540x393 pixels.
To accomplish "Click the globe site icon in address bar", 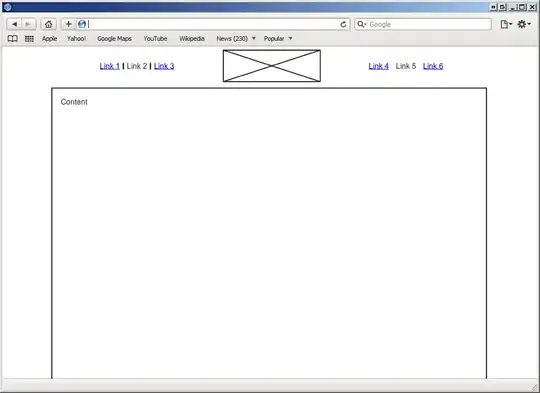I will tap(82, 24).
